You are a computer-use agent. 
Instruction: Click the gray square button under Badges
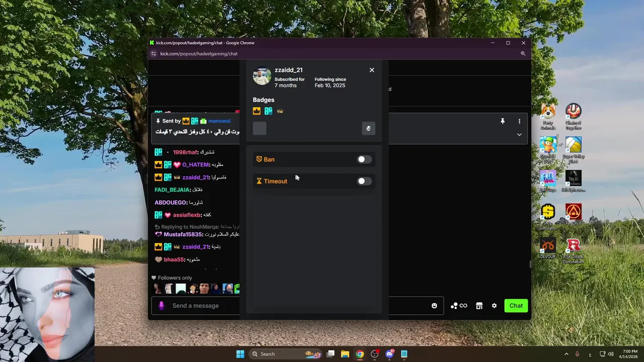[x=260, y=128]
